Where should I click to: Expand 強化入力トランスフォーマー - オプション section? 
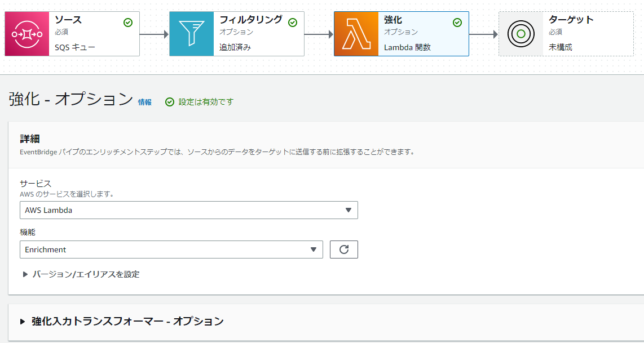[122, 321]
